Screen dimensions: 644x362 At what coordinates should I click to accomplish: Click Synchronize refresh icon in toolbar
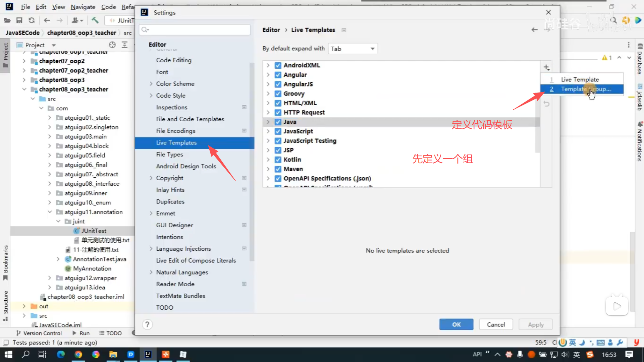pos(32,20)
